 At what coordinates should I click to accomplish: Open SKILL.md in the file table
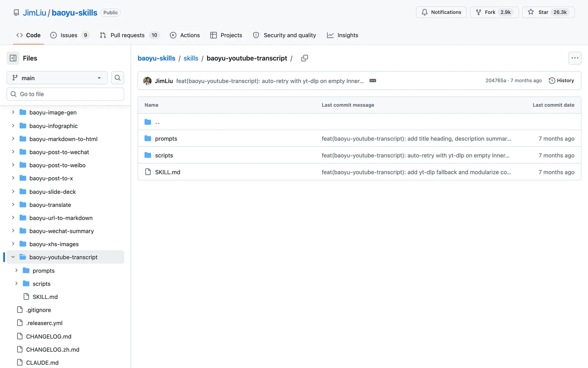click(x=168, y=172)
